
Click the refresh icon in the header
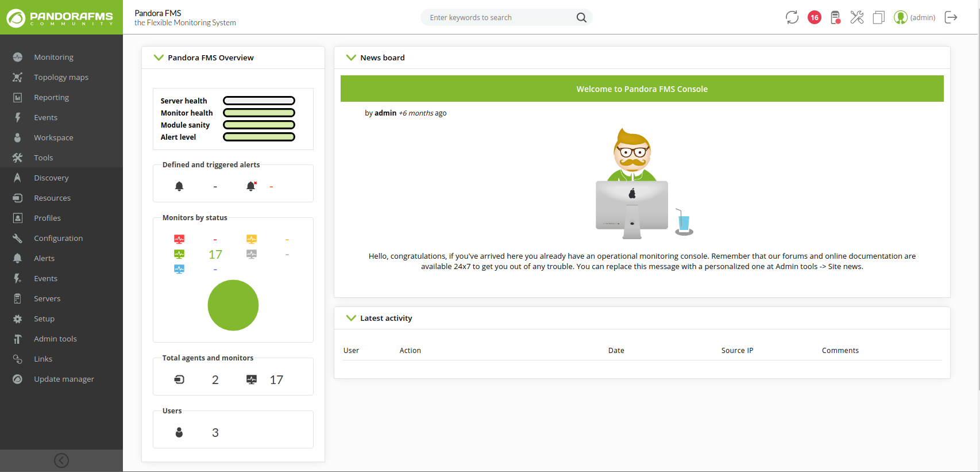[792, 17]
